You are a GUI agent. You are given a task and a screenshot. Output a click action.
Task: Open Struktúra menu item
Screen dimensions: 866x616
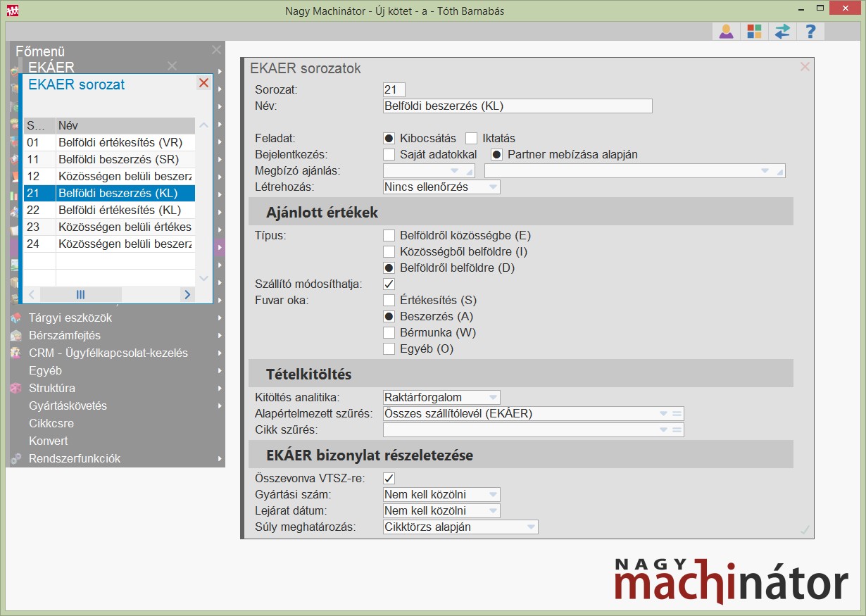[x=52, y=389]
